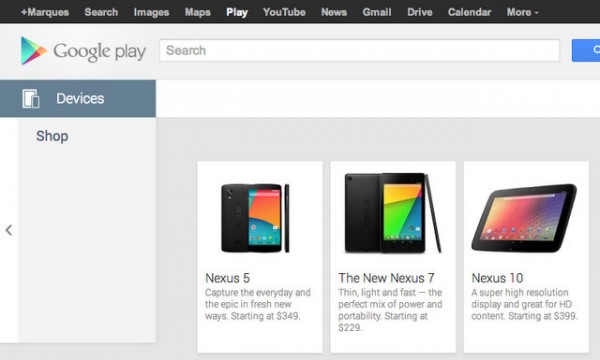Click the Google Play triangle logo
This screenshot has width=600, height=360.
click(x=33, y=51)
